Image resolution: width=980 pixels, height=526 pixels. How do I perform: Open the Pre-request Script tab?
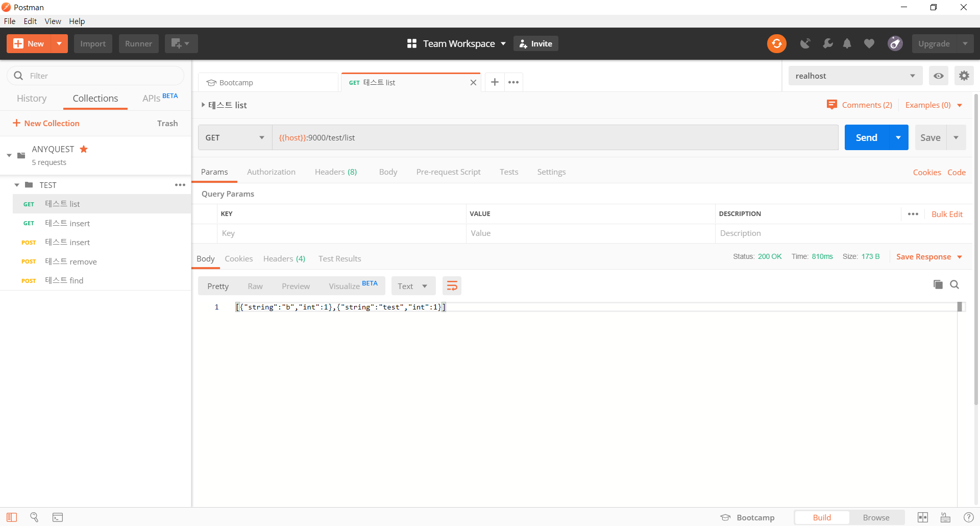click(x=448, y=172)
